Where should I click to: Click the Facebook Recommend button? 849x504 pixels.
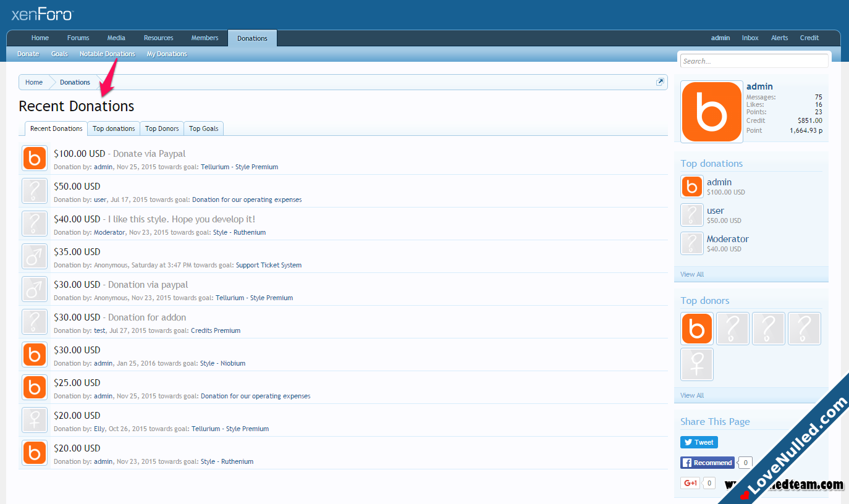coord(708,463)
